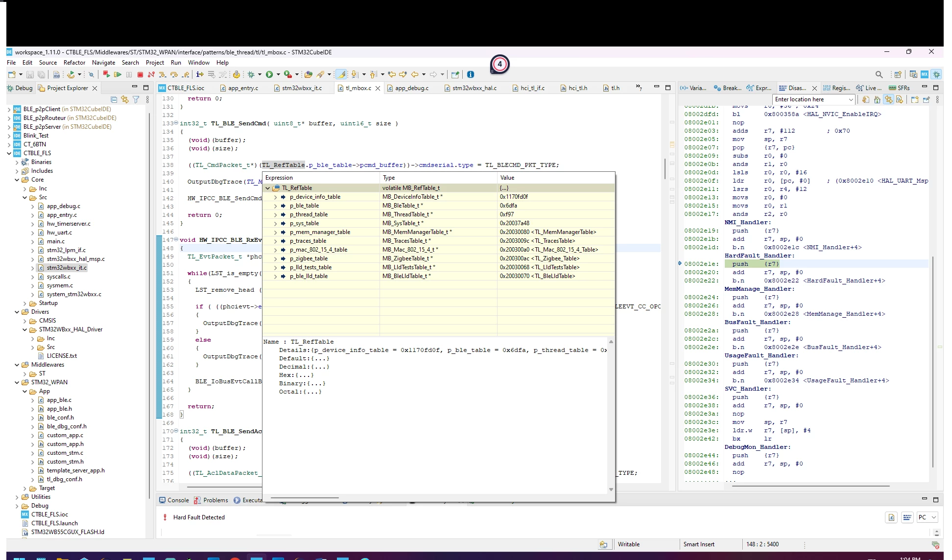Image resolution: width=952 pixels, height=560 pixels.
Task: Click the red Terminate debug button
Action: point(140,74)
